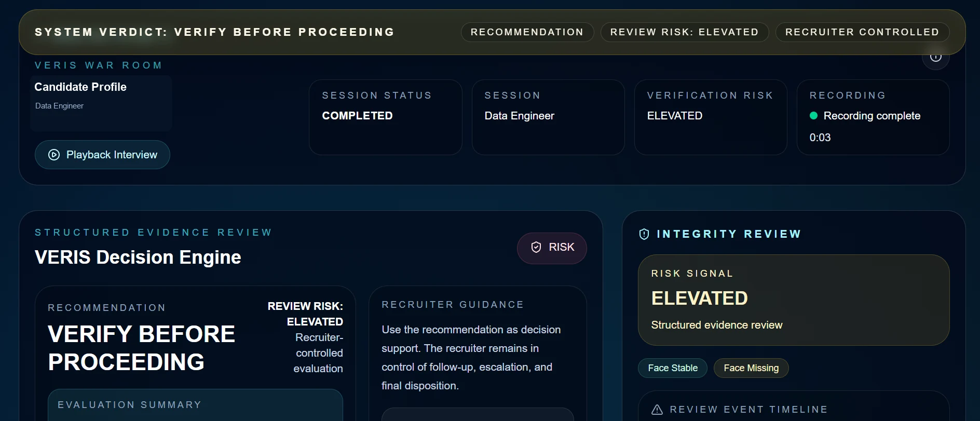Screen dimensions: 980x421
Task: Click the partially hidden round icon button below Recruiter Controlled
Action: pos(936,59)
